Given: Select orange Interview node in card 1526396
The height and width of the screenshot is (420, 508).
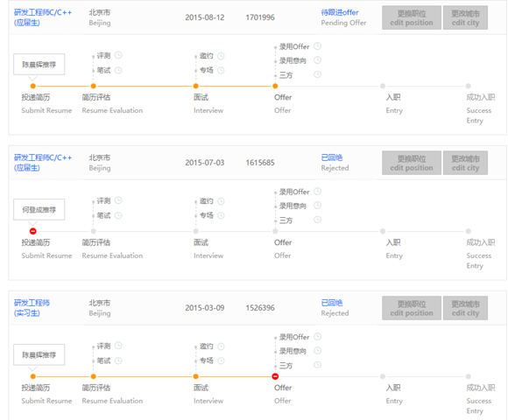Looking at the screenshot, I should pyautogui.click(x=195, y=376).
